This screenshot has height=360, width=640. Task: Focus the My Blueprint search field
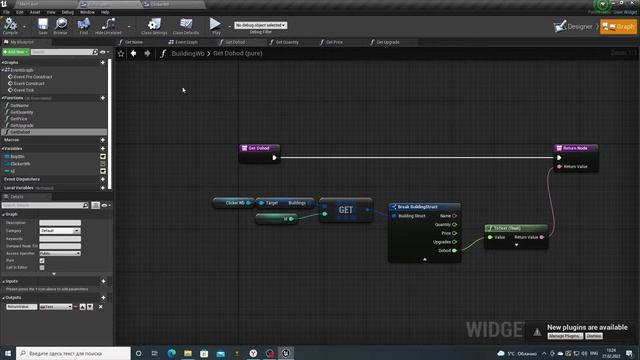tap(62, 52)
